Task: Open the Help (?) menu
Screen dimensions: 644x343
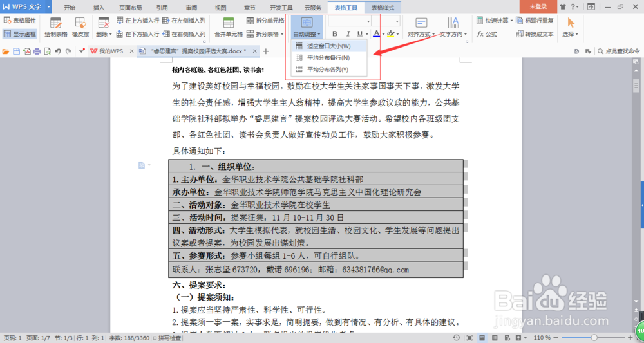Action: coord(574,6)
